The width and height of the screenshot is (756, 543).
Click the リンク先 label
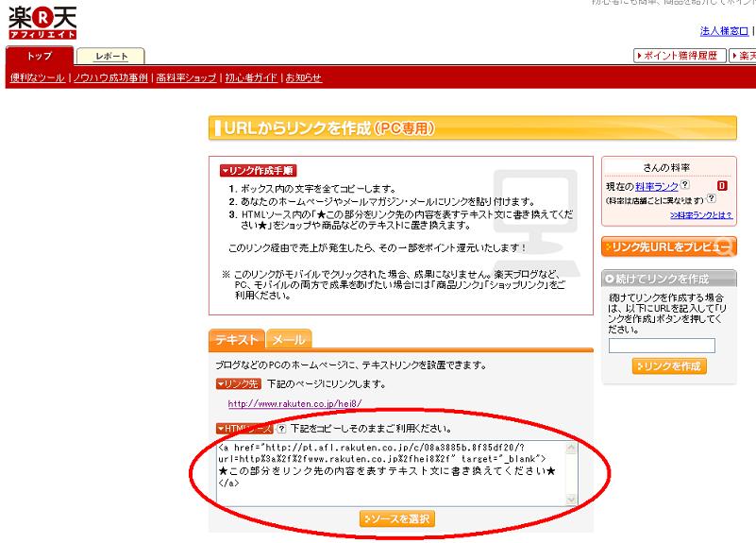point(238,383)
